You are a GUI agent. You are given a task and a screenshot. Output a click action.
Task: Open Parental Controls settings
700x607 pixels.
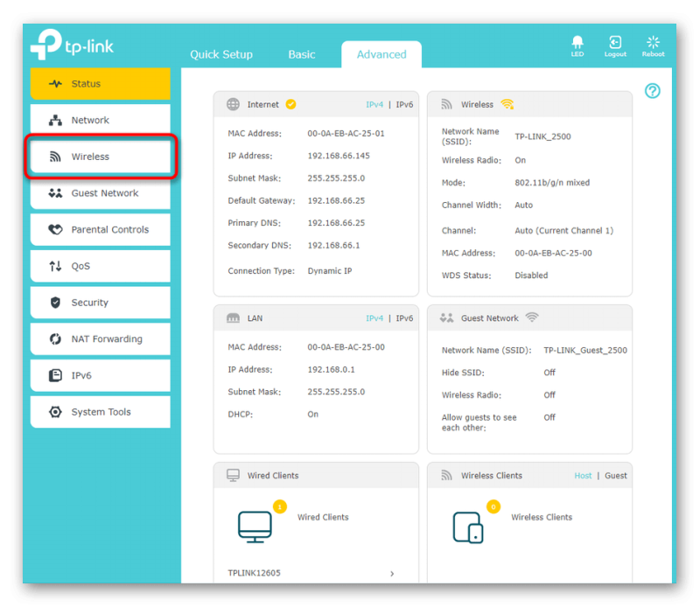[x=101, y=229]
